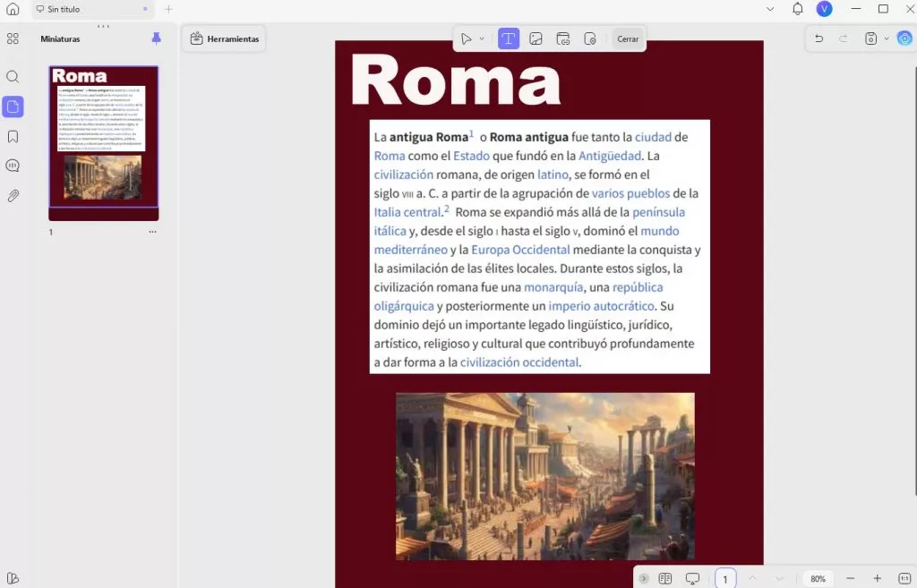Select the image edit tool
The image size is (917, 588).
point(536,38)
